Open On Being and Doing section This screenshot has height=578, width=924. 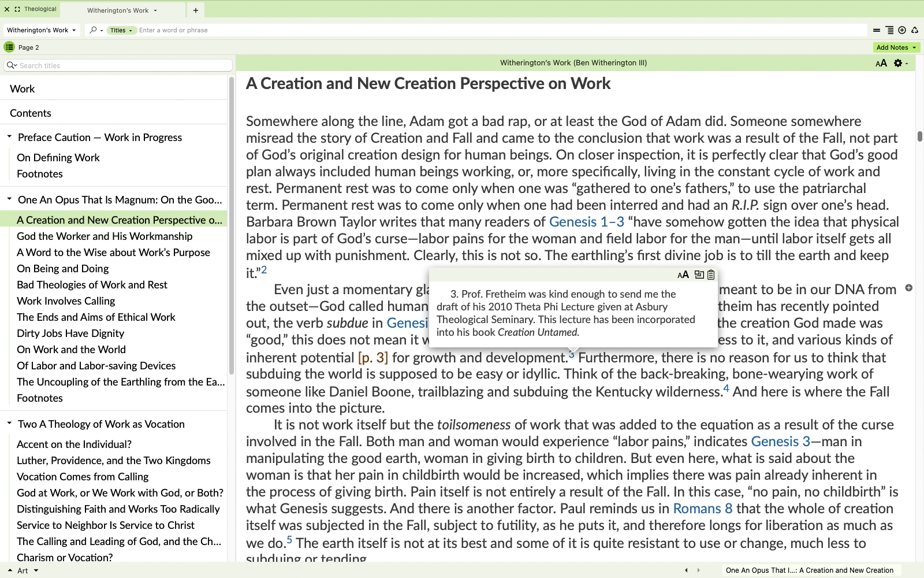(63, 269)
